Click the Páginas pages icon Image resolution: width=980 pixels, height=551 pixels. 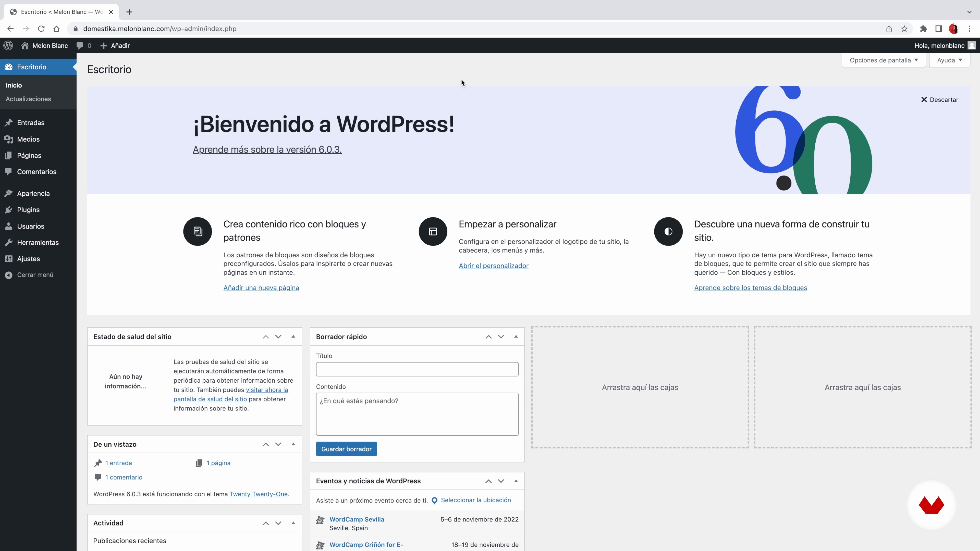tap(9, 156)
